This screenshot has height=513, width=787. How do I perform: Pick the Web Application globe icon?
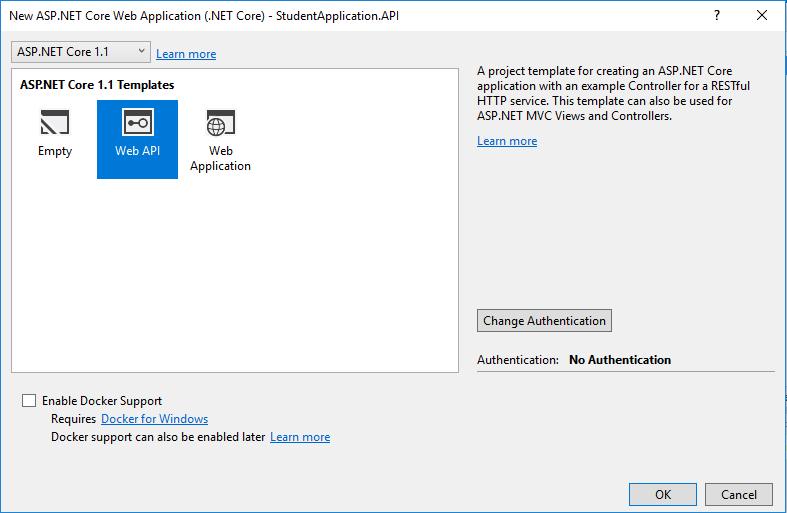[220, 122]
